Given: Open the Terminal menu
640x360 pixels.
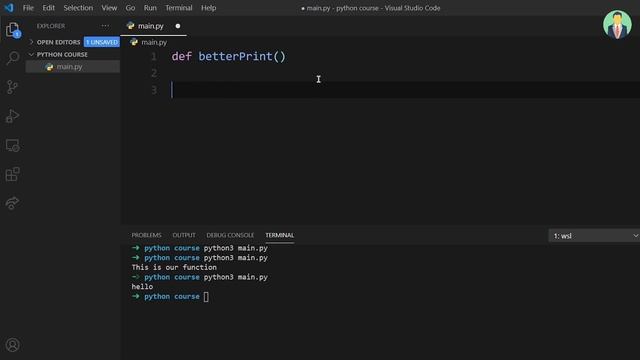Looking at the screenshot, I should (179, 8).
